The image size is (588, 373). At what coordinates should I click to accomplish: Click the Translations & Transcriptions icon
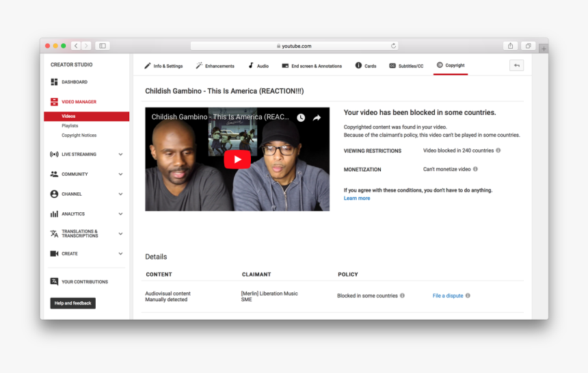[54, 233]
